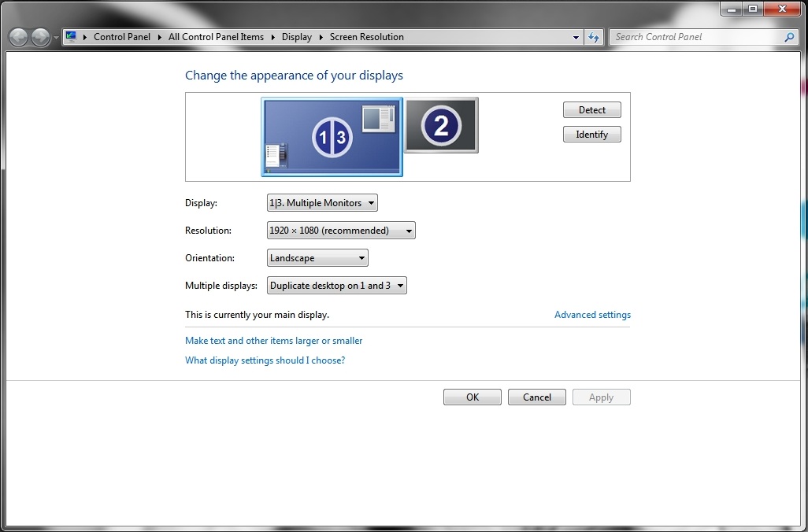Viewport: 808px width, 532px height.
Task: Select the 1|3 duplicated monitor thumbnail
Action: (332, 137)
